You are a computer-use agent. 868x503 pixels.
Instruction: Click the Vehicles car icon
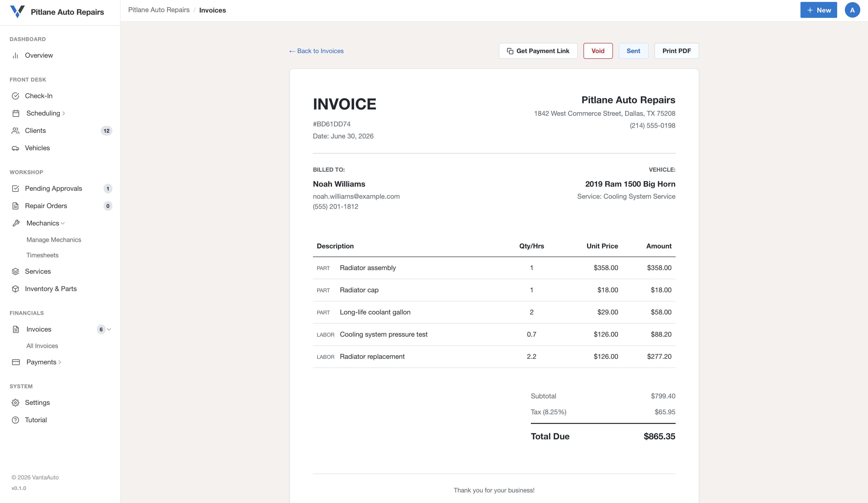click(15, 148)
